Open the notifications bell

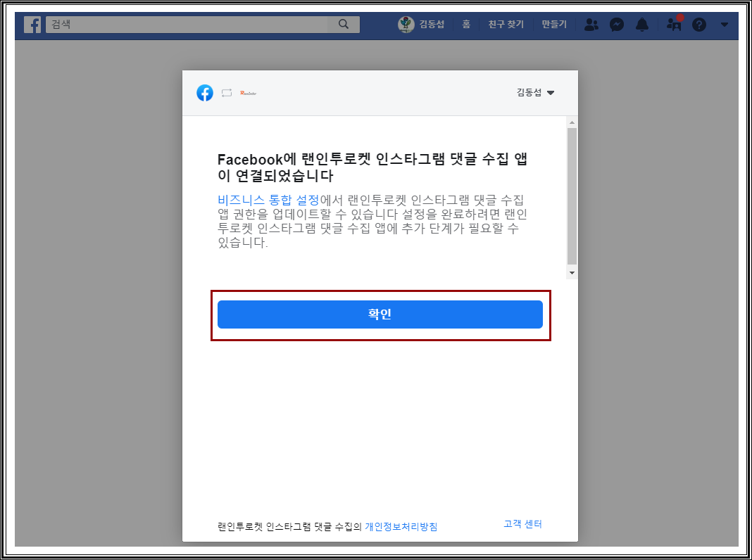(641, 25)
